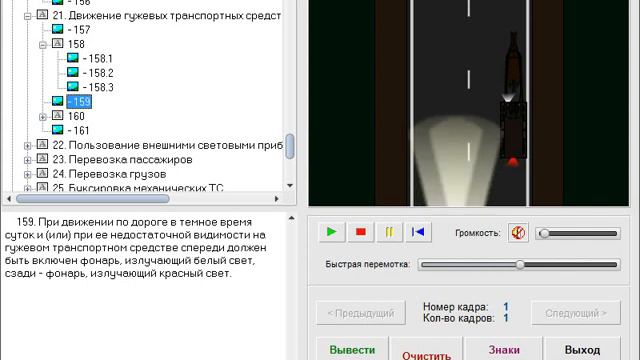Click the rule 159 description text

pyautogui.click(x=136, y=248)
